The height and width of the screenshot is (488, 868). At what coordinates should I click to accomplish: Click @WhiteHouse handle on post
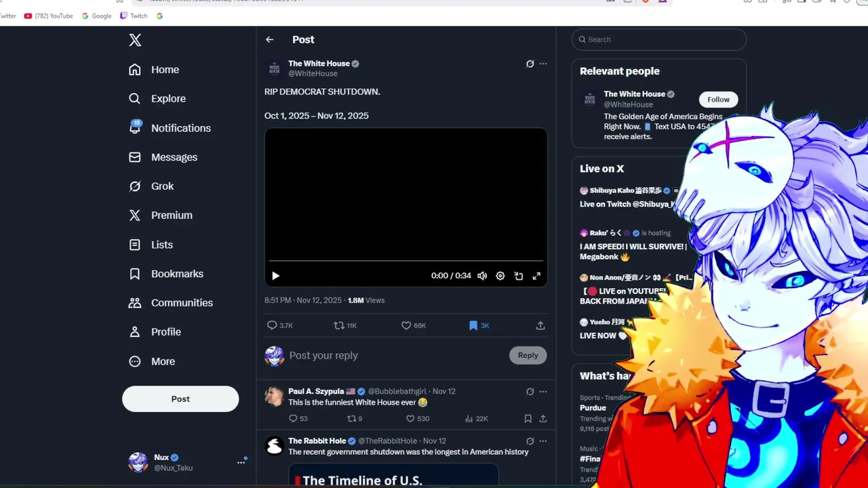click(313, 74)
